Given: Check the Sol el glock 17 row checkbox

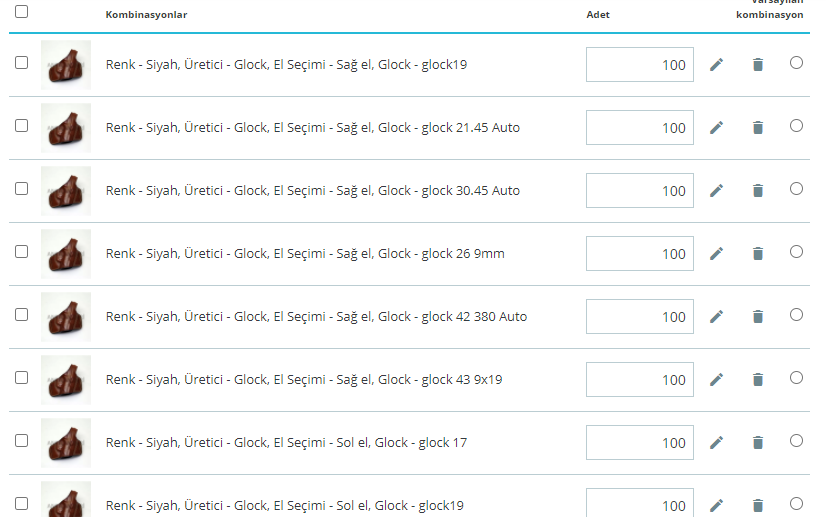Looking at the screenshot, I should (x=22, y=441).
